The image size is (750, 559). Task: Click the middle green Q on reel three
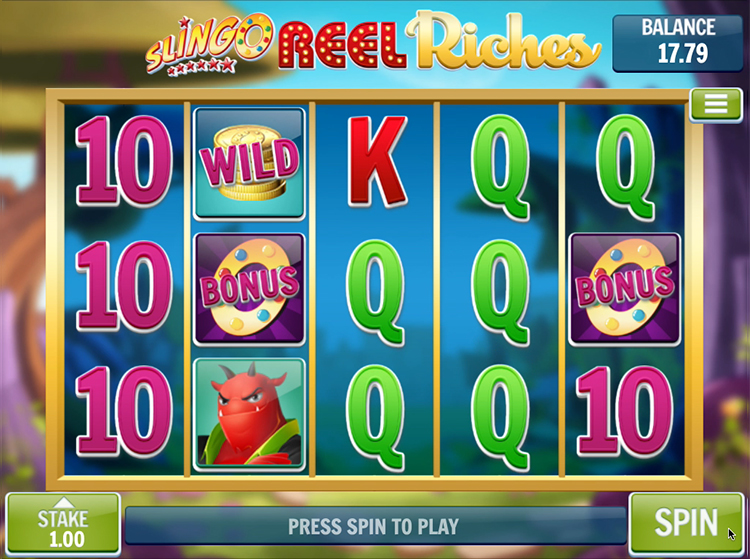[375, 292]
